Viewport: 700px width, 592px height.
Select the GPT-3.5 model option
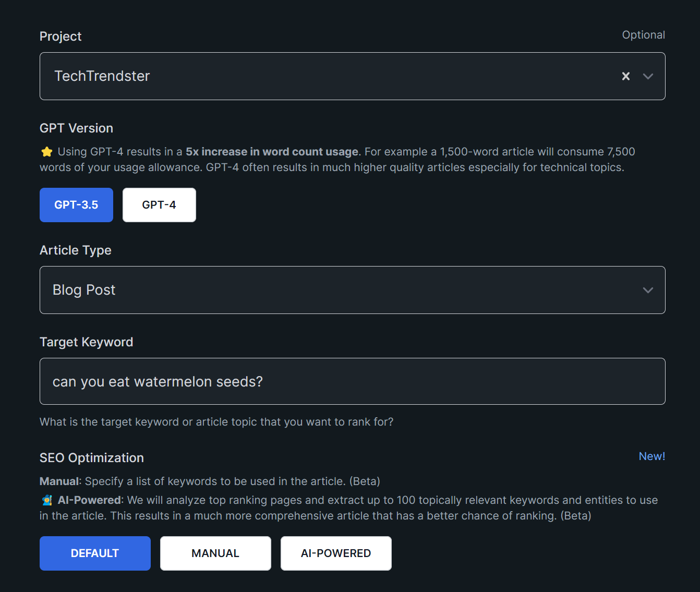(x=76, y=204)
